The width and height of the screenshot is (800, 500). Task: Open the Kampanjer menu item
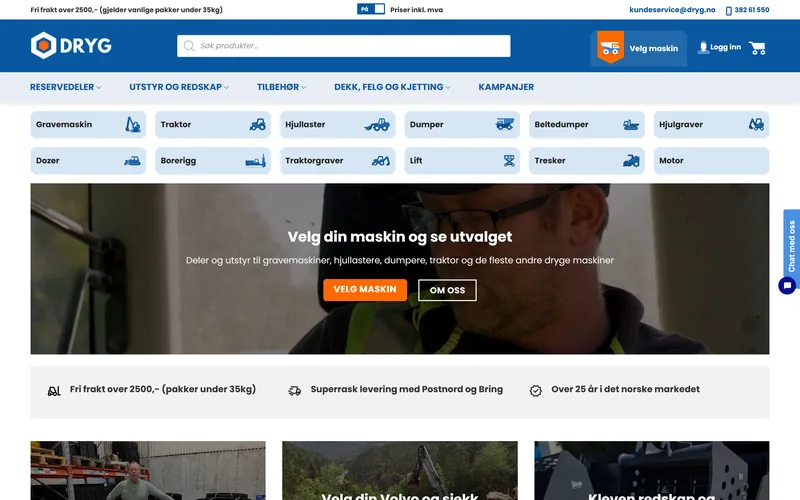click(x=506, y=87)
